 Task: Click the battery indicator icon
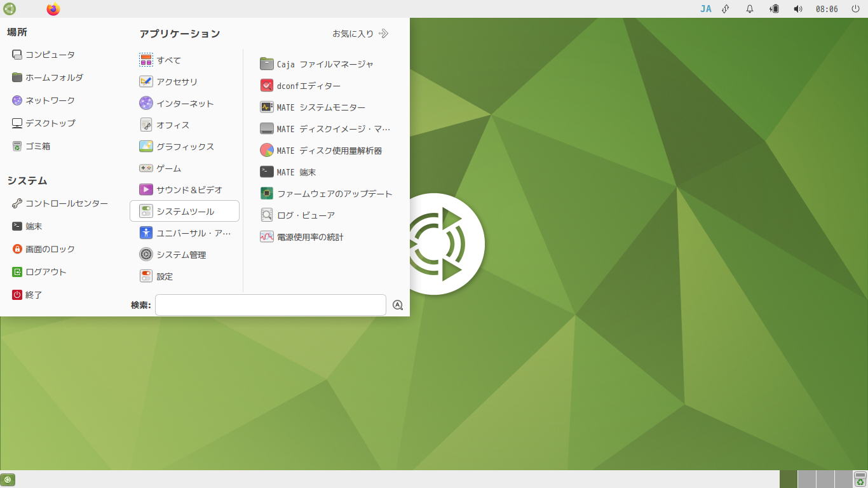coord(774,9)
